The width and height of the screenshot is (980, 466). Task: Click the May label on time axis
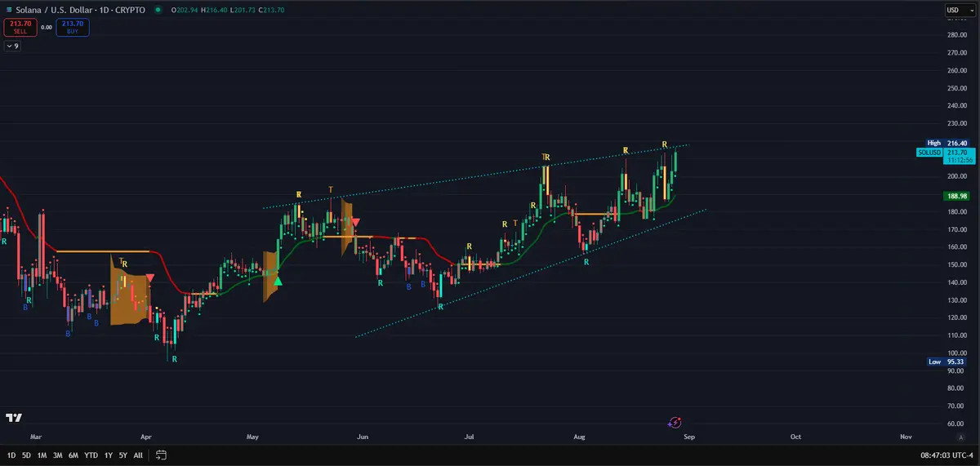click(252, 437)
